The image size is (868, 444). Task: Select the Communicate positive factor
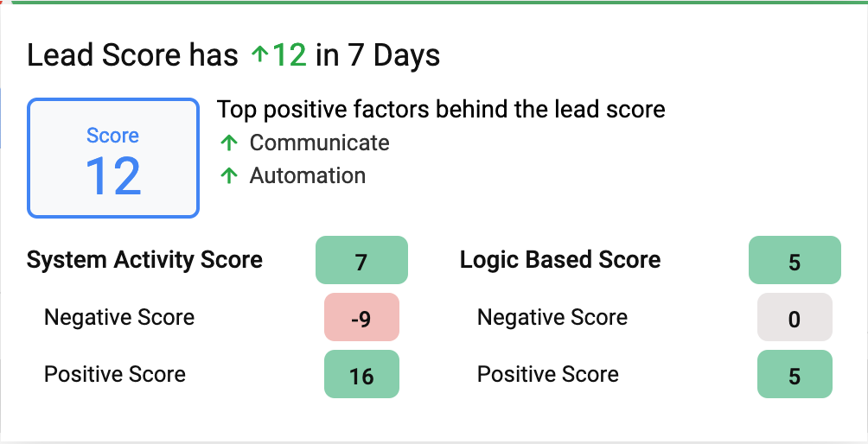[319, 143]
